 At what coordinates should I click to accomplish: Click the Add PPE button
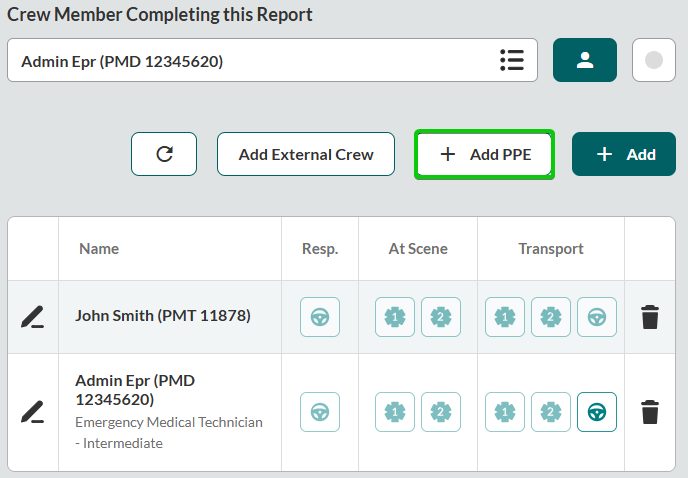coord(485,154)
